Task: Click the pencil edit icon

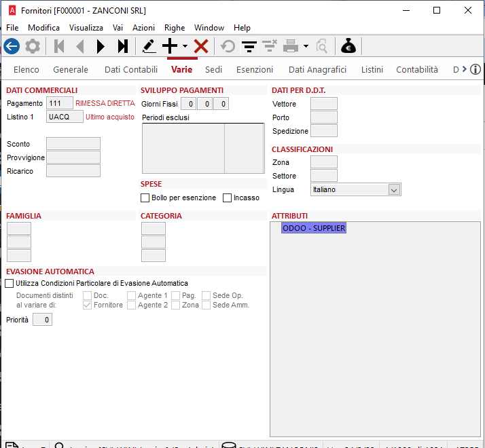Action: (x=149, y=46)
